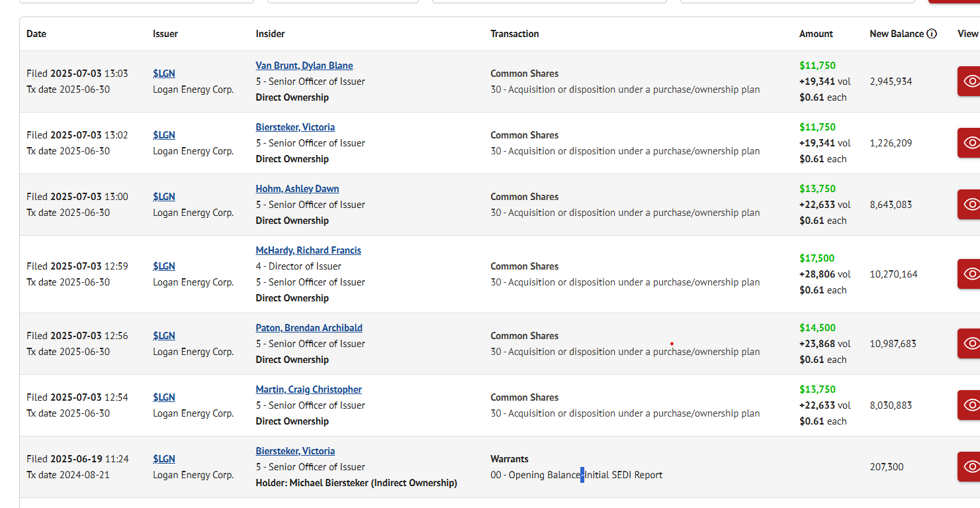The height and width of the screenshot is (508, 980).
Task: View Biersteker's Common Shares filing via eye icon
Action: 969,143
